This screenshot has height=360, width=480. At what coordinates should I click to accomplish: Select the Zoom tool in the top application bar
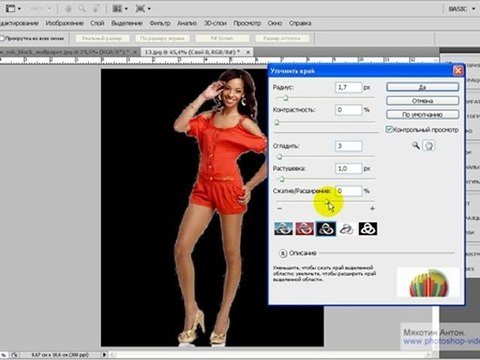82,9
